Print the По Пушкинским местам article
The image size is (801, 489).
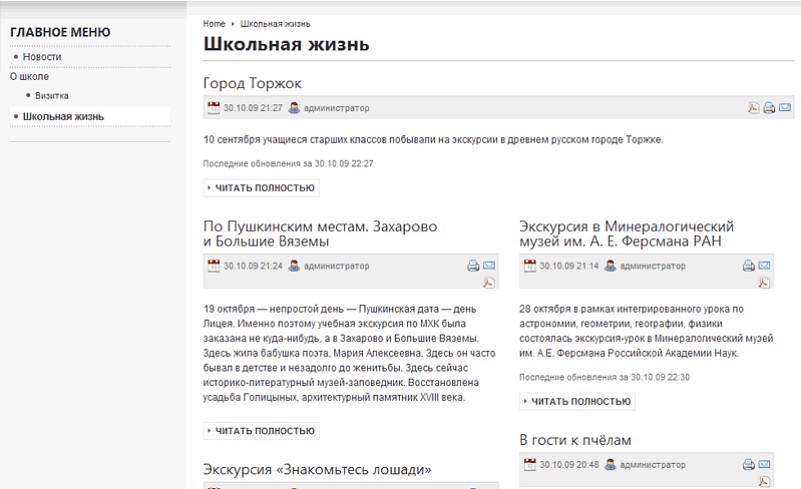tap(473, 266)
